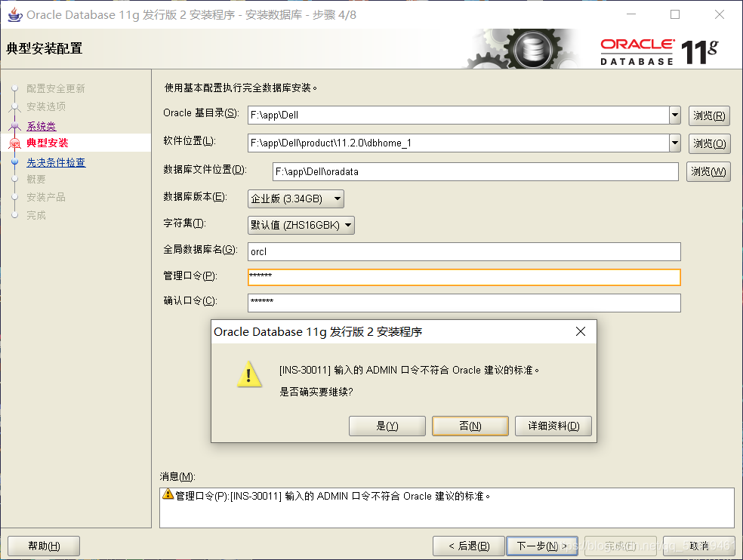Close the INS-30011 warning dialog
The width and height of the screenshot is (743, 560).
(x=581, y=331)
